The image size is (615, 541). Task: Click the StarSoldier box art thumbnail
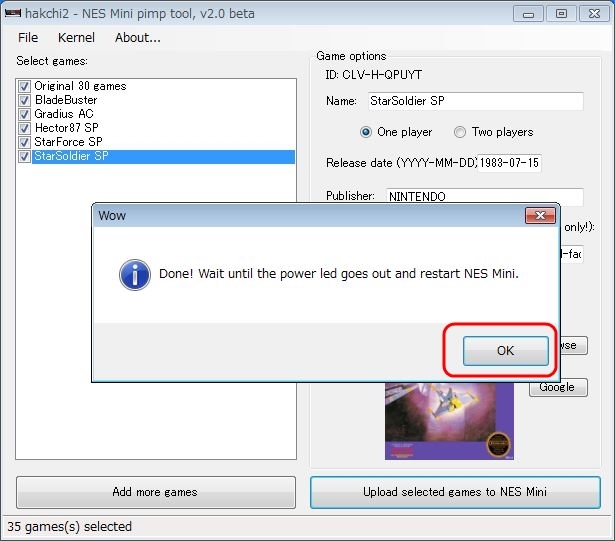point(449,421)
